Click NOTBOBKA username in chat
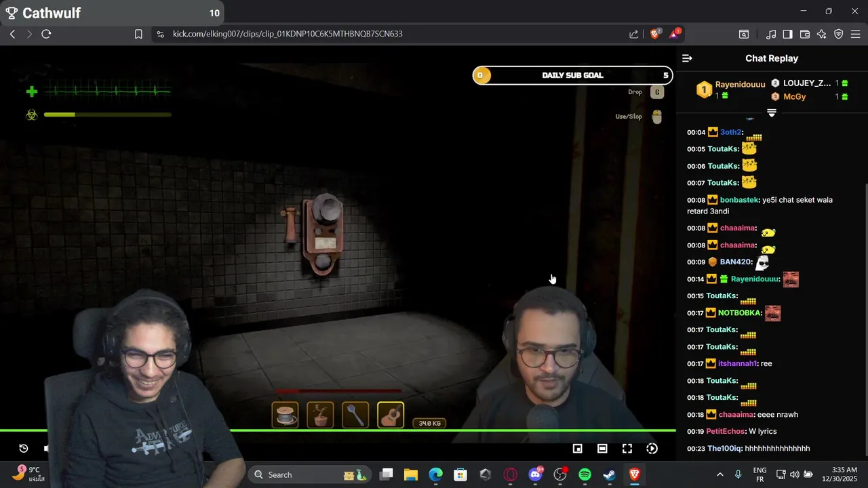The image size is (868, 488). pos(740,312)
